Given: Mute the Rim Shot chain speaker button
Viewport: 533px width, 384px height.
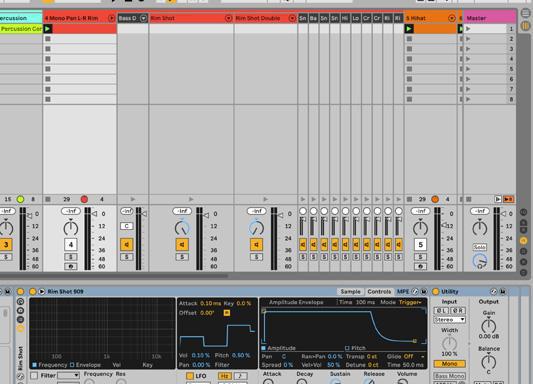Looking at the screenshot, I should (182, 244).
